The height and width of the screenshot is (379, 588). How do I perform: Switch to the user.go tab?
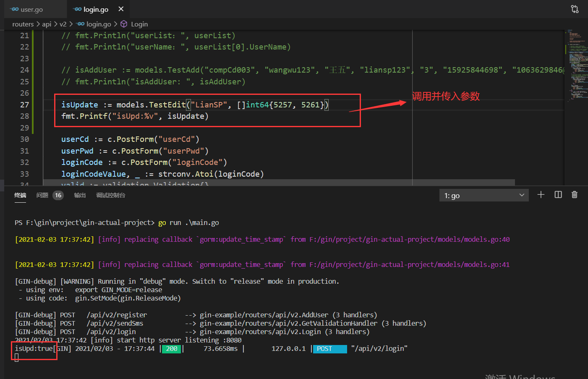pyautogui.click(x=31, y=9)
